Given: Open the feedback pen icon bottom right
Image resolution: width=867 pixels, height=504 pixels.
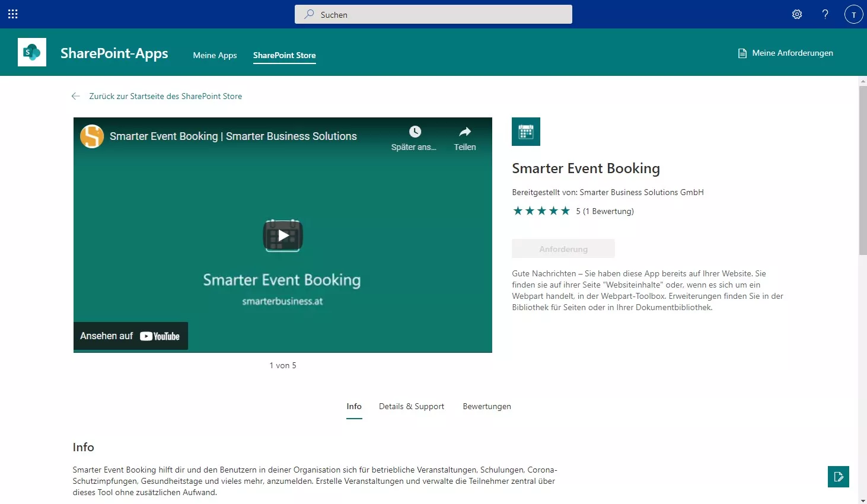Looking at the screenshot, I should 838,476.
